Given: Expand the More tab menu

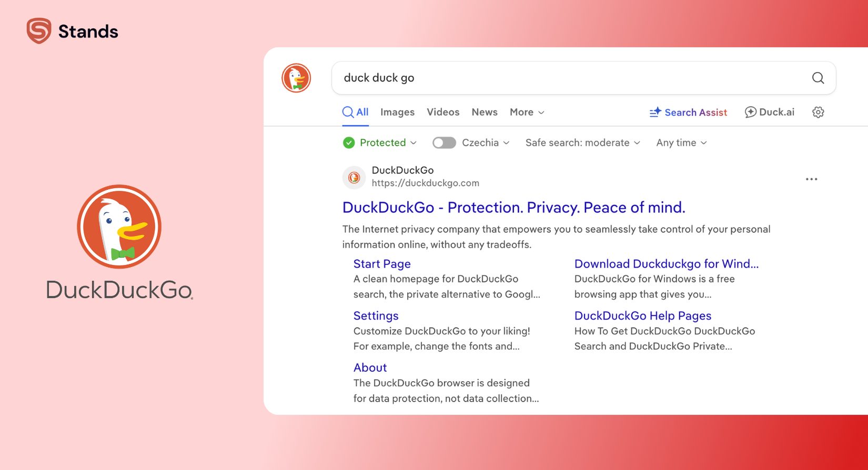Looking at the screenshot, I should (x=527, y=112).
